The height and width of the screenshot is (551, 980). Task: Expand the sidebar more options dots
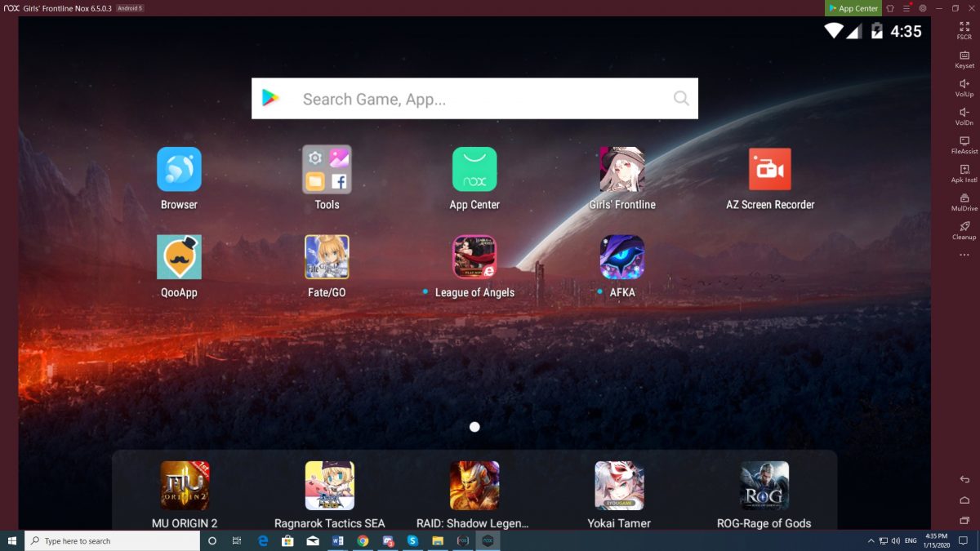(x=964, y=256)
